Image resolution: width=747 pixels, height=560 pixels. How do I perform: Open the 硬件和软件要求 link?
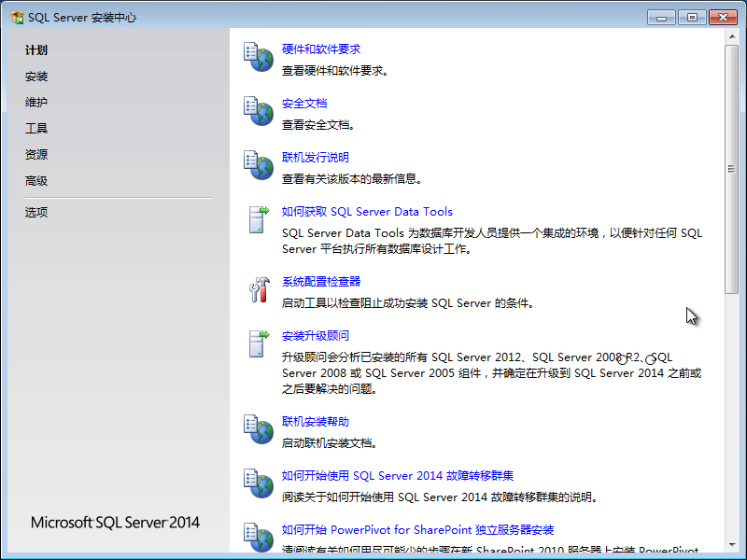[x=321, y=49]
